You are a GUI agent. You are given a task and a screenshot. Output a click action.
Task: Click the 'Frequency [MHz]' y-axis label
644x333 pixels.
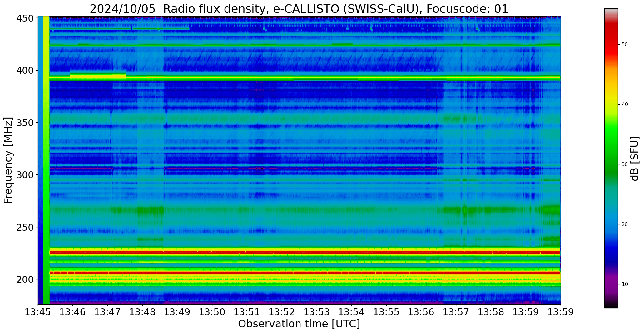pyautogui.click(x=8, y=160)
